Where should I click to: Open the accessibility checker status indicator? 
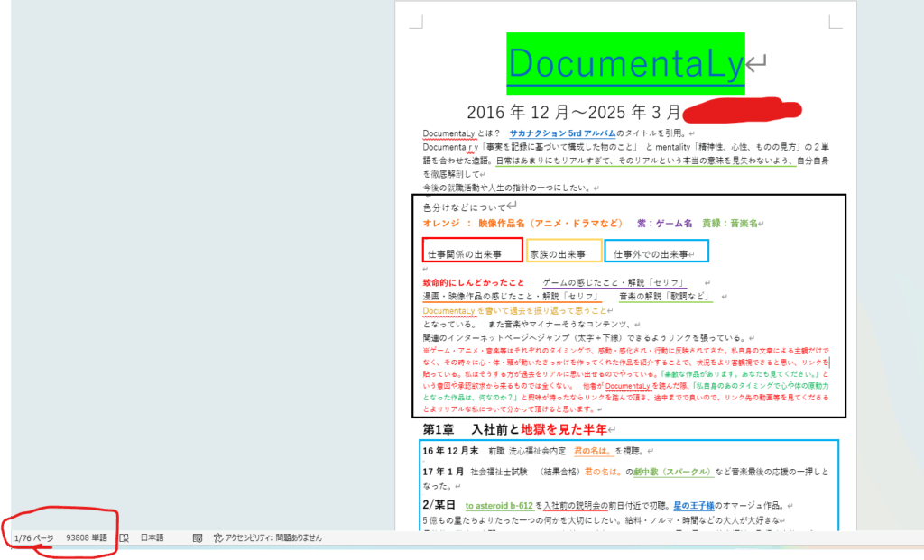pos(267,537)
